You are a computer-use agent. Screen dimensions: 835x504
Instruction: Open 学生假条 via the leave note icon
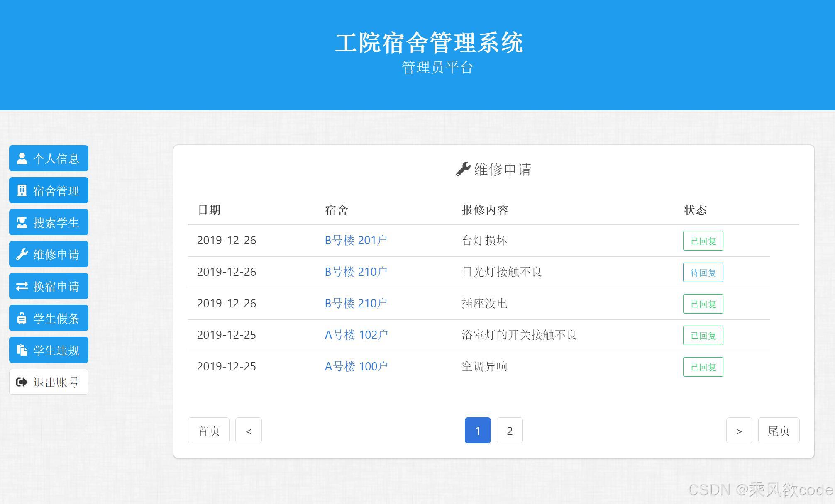pyautogui.click(x=22, y=318)
